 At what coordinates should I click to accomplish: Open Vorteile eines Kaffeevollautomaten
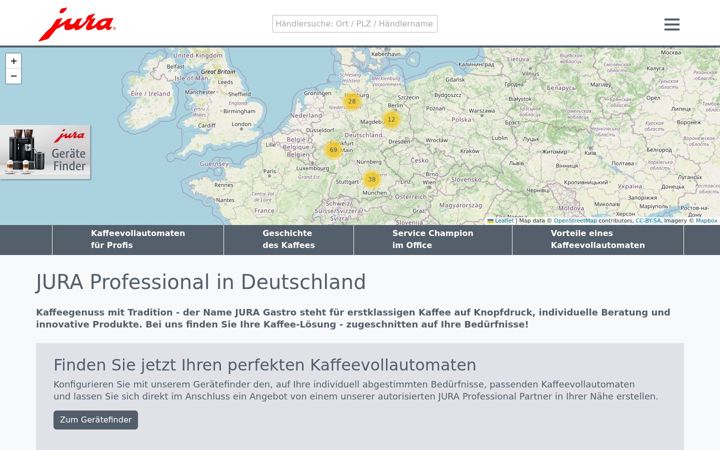(x=597, y=239)
